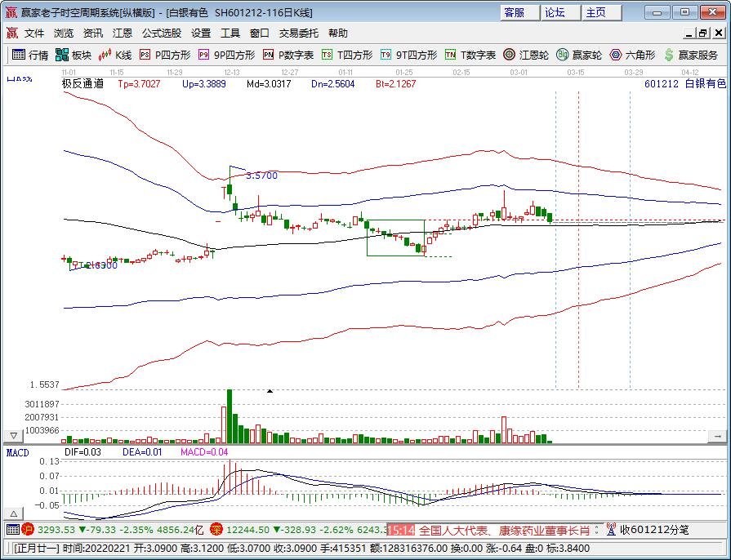Click the Dn=2.5604 indicator value
The width and height of the screenshot is (731, 560).
[x=333, y=84]
